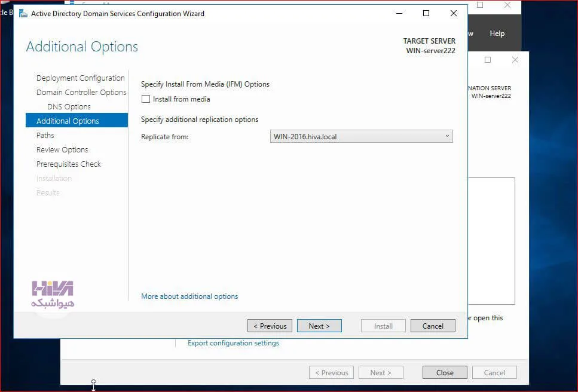Enable the Install from media checkbox
The width and height of the screenshot is (578, 392).
(146, 99)
